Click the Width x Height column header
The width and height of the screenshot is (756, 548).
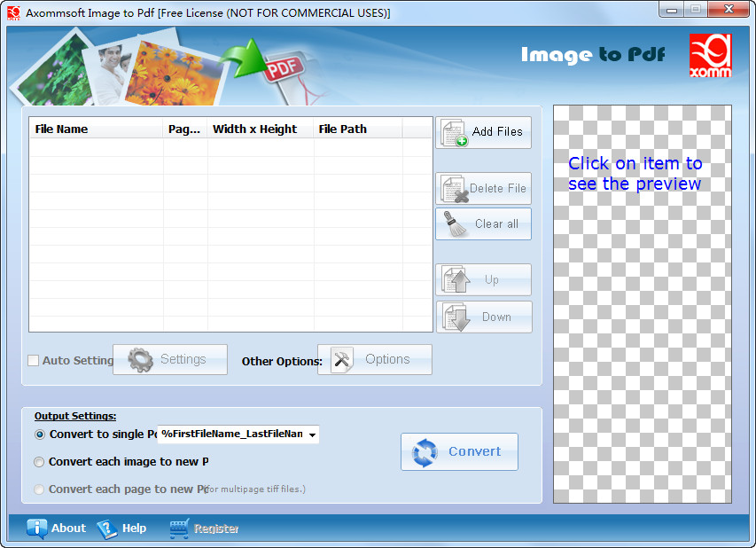click(x=260, y=129)
